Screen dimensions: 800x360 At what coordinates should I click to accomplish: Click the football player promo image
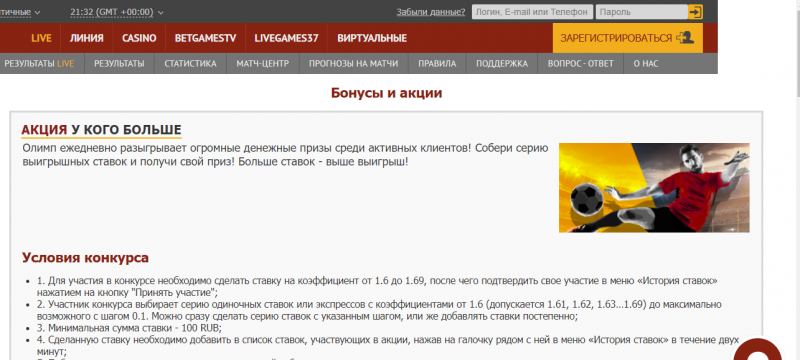pos(654,188)
